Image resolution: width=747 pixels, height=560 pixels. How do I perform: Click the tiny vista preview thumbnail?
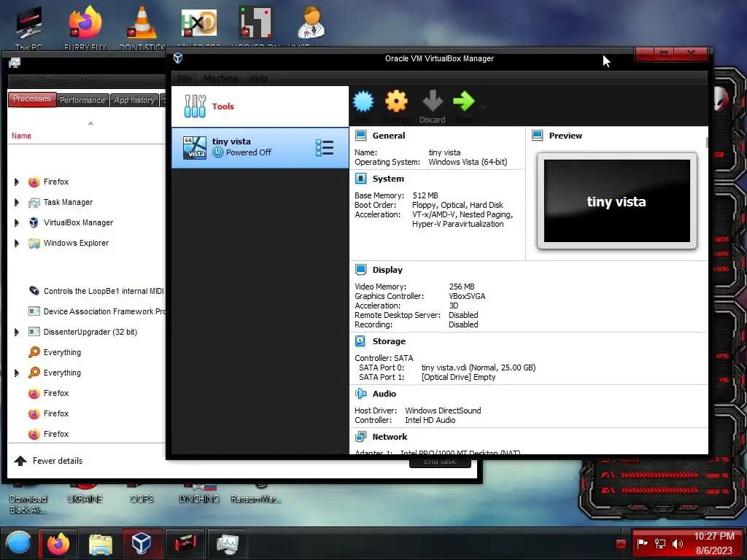(617, 201)
